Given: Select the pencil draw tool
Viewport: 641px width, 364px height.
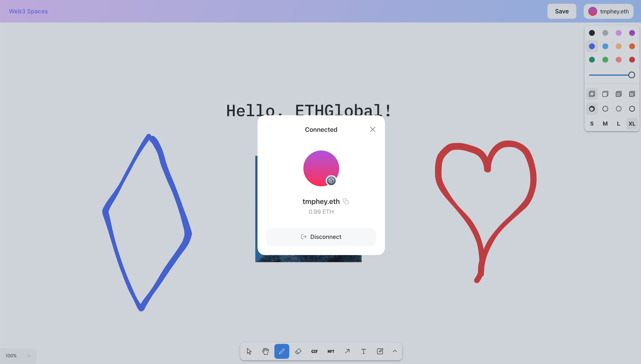Looking at the screenshot, I should pyautogui.click(x=282, y=351).
